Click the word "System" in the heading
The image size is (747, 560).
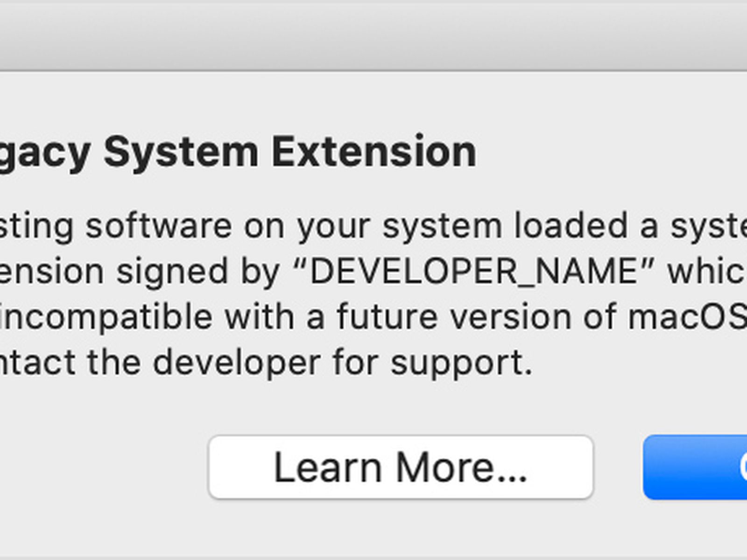point(181,152)
